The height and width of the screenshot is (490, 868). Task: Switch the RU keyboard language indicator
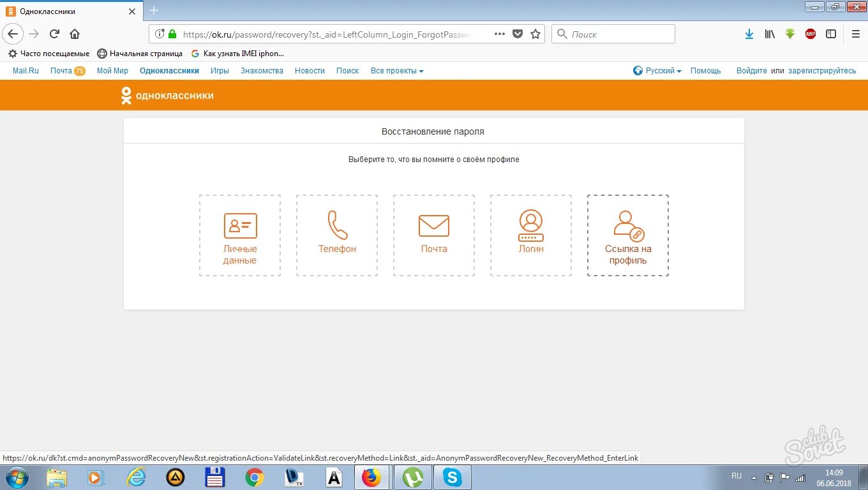point(737,476)
